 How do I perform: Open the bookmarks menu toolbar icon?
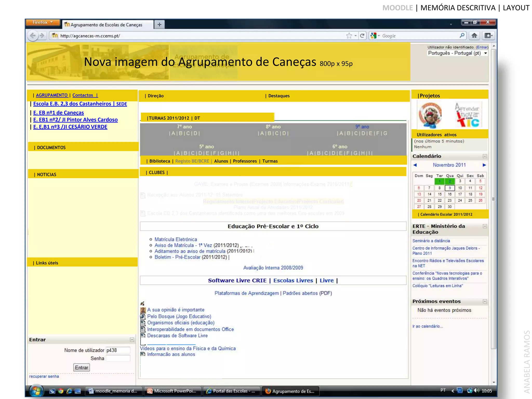click(x=488, y=36)
